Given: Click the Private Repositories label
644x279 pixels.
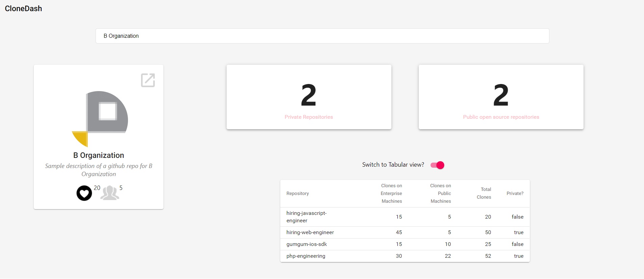Looking at the screenshot, I should (309, 117).
